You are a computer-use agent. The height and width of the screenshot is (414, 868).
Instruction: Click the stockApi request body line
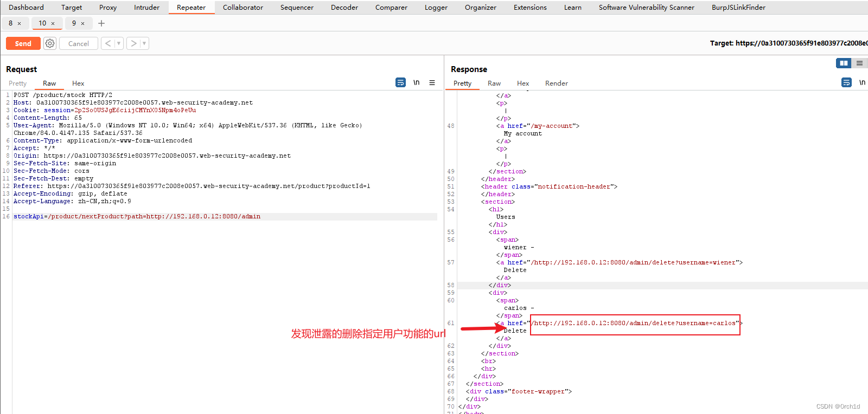[225, 216]
